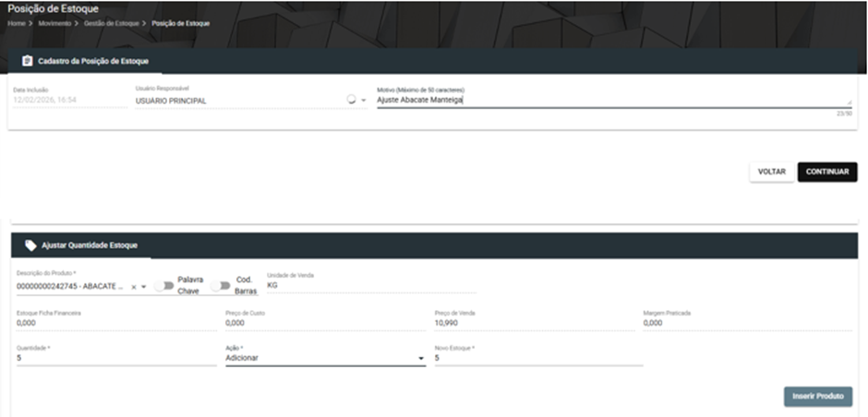Click the Unidade de Venda value KG
868x417 pixels.
(x=272, y=285)
